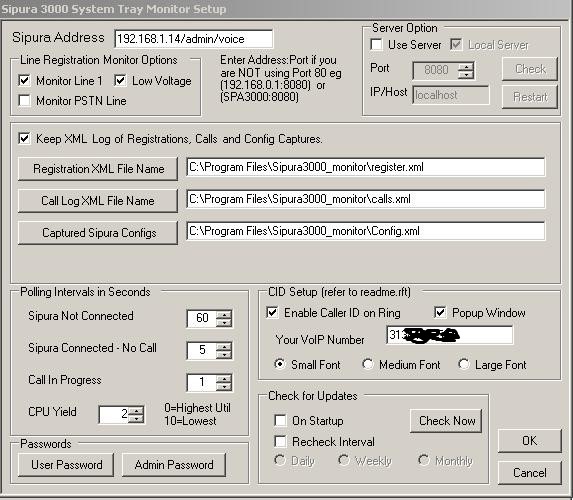Open the Admin Password dialog
The height and width of the screenshot is (500, 573).
(174, 465)
